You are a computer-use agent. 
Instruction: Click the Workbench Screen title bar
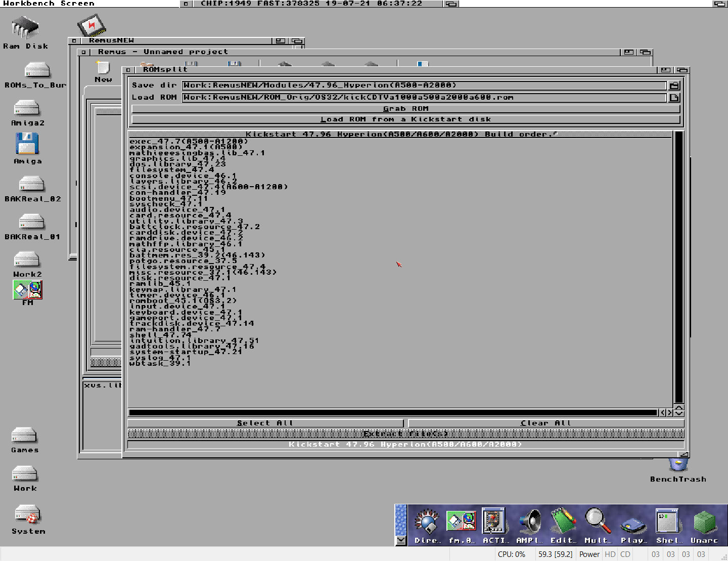[91, 4]
